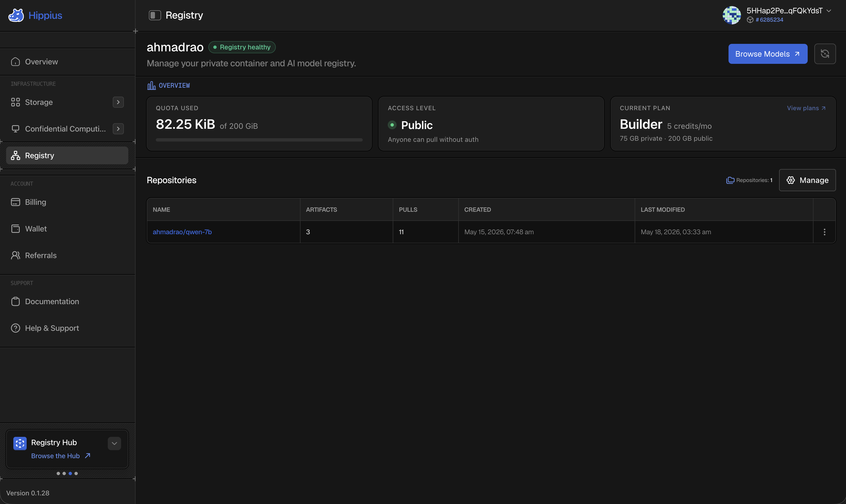Open Confidential Computing in the sidebar
This screenshot has width=846, height=504.
(67, 129)
